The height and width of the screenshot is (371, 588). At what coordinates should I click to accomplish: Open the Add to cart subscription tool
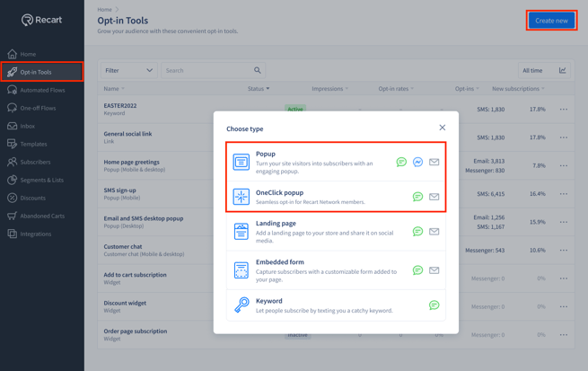tap(135, 275)
